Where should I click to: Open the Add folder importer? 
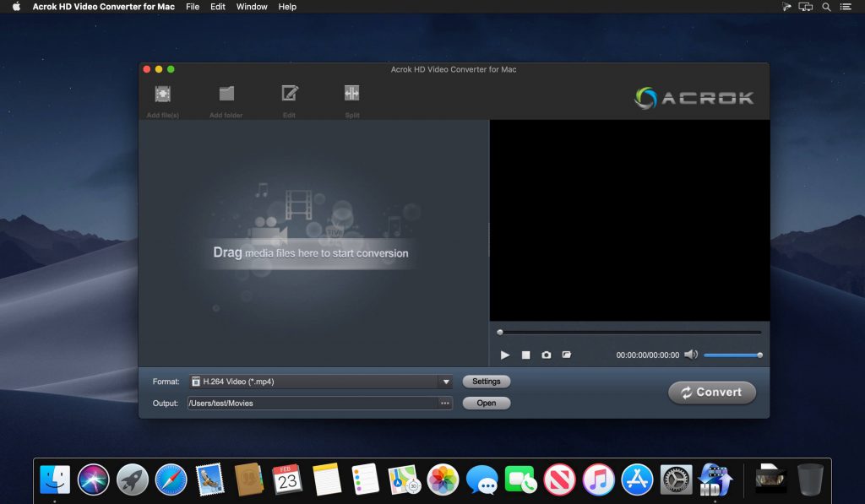(x=225, y=93)
